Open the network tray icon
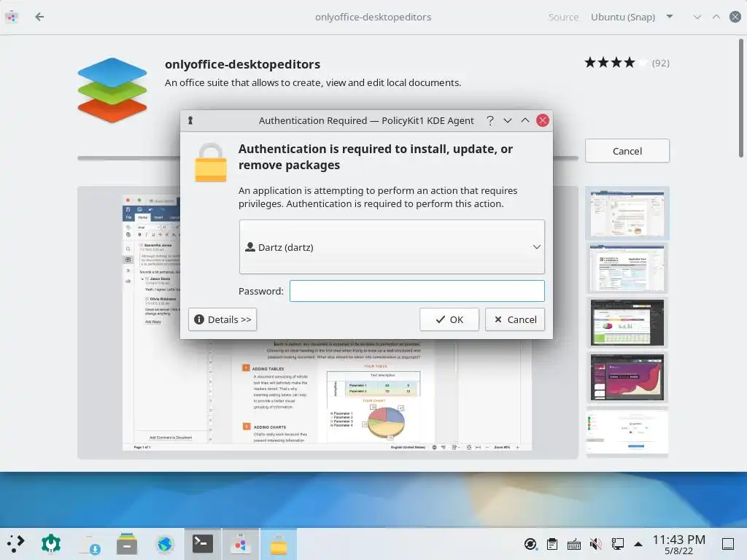Viewport: 747px width, 560px height. tap(618, 544)
